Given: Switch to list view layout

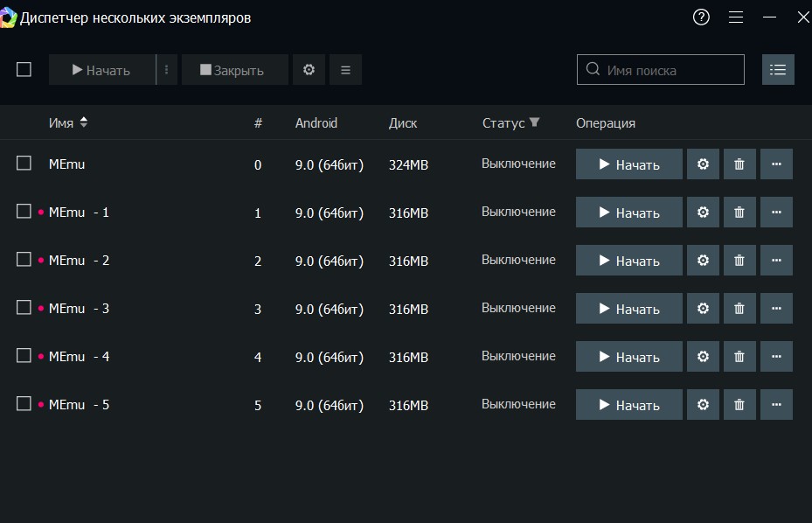Looking at the screenshot, I should click(778, 70).
